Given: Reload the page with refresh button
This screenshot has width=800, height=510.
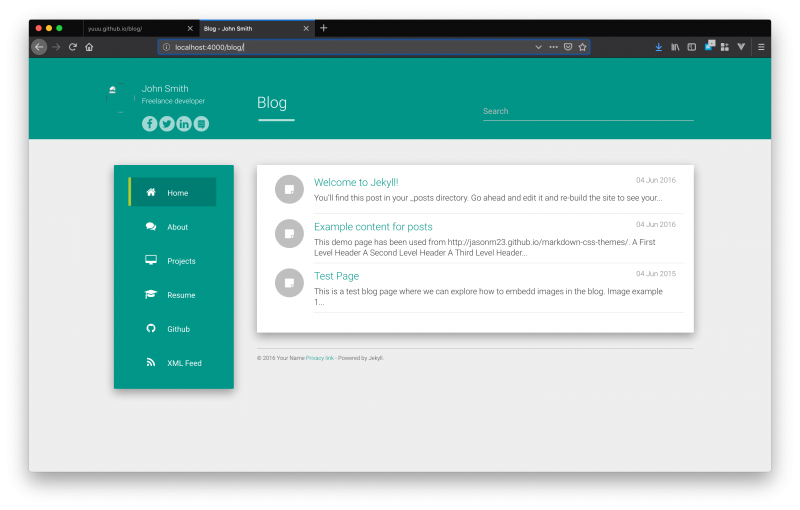Looking at the screenshot, I should pos(73,47).
